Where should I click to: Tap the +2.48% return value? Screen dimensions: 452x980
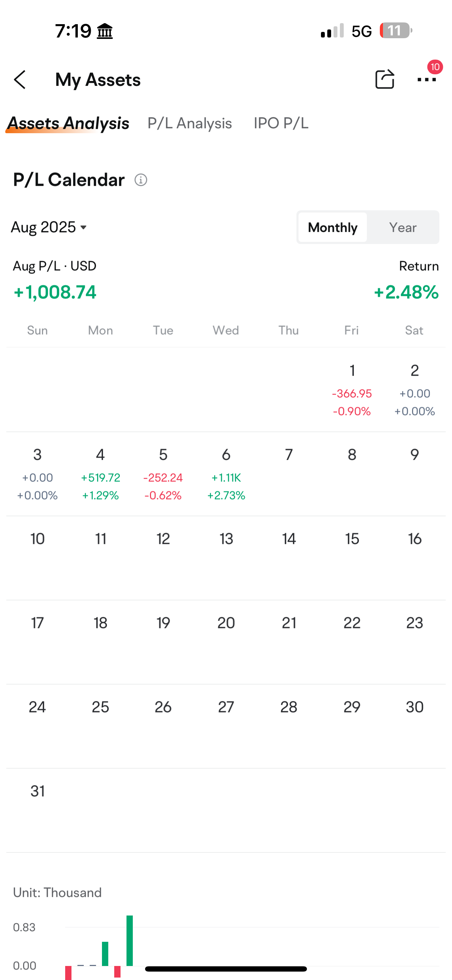point(406,292)
